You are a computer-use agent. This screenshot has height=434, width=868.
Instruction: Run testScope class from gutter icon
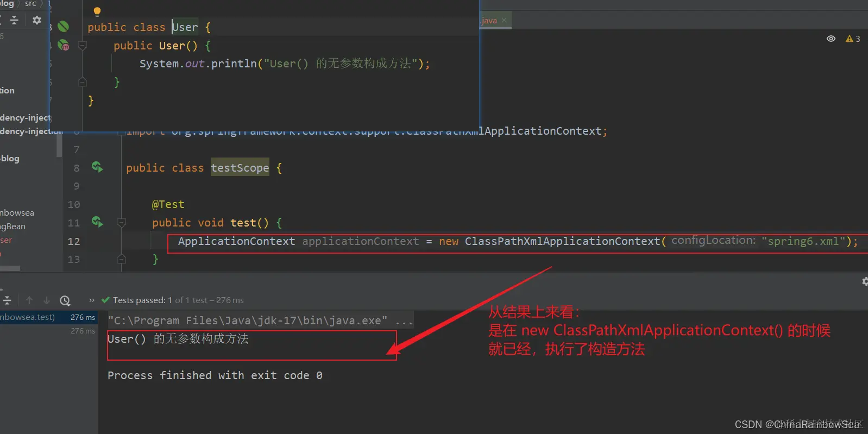coord(97,167)
